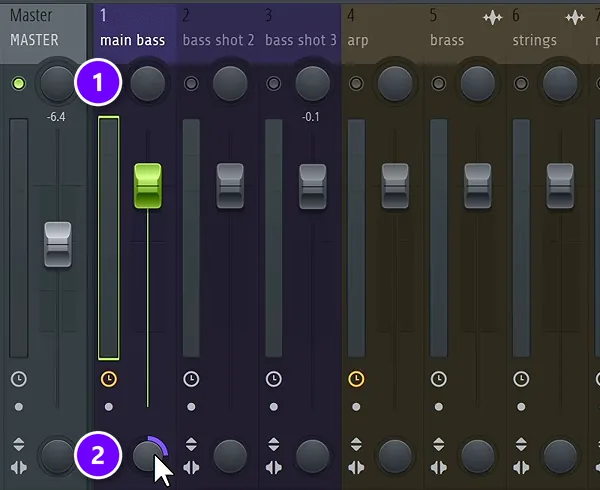Click the -0.1 level readout on bass shot 3
The image size is (600, 490).
pyautogui.click(x=310, y=117)
